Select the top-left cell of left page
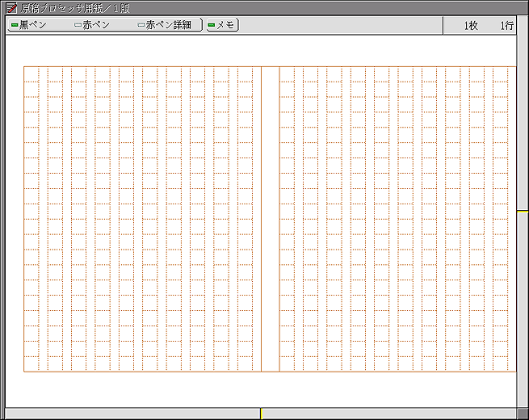The image size is (529, 420). [x=31, y=74]
